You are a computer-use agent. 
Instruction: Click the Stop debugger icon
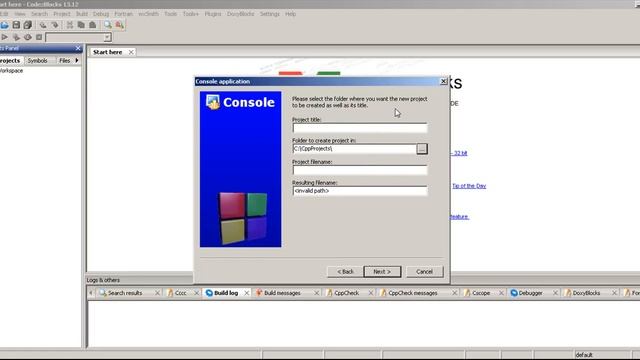pyautogui.click(x=39, y=37)
